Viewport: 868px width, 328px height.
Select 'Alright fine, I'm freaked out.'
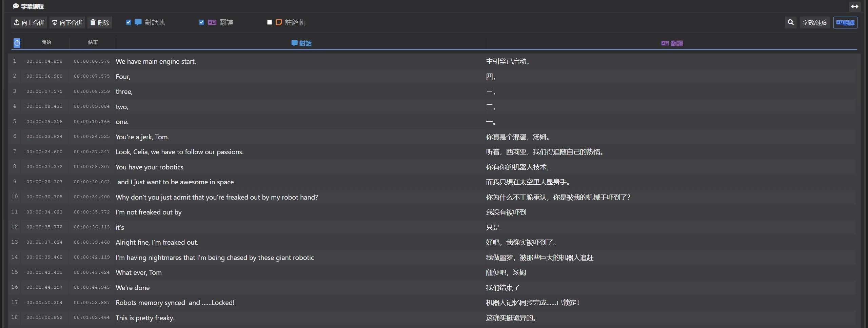click(157, 242)
